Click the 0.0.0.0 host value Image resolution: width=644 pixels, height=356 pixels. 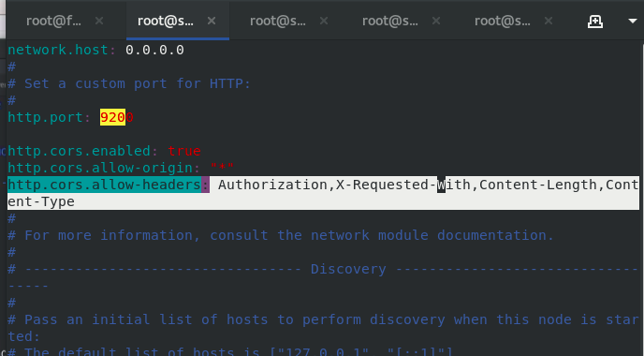pos(154,50)
